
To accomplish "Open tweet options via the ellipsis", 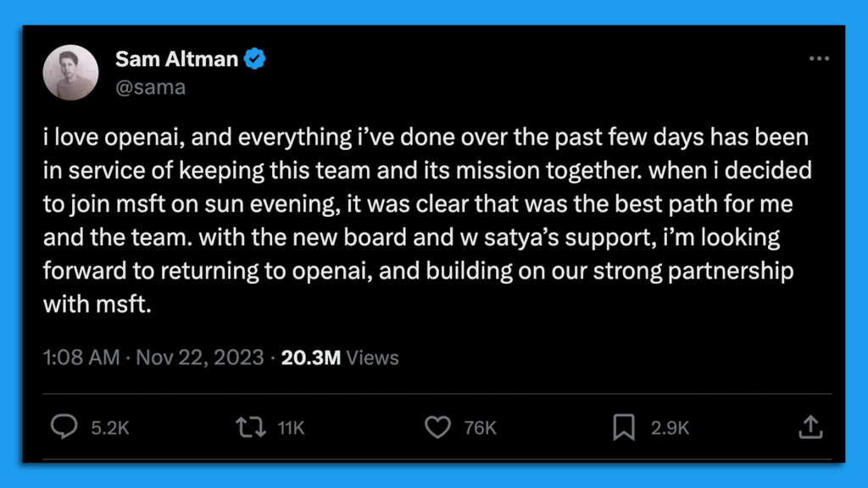I will 820,58.
